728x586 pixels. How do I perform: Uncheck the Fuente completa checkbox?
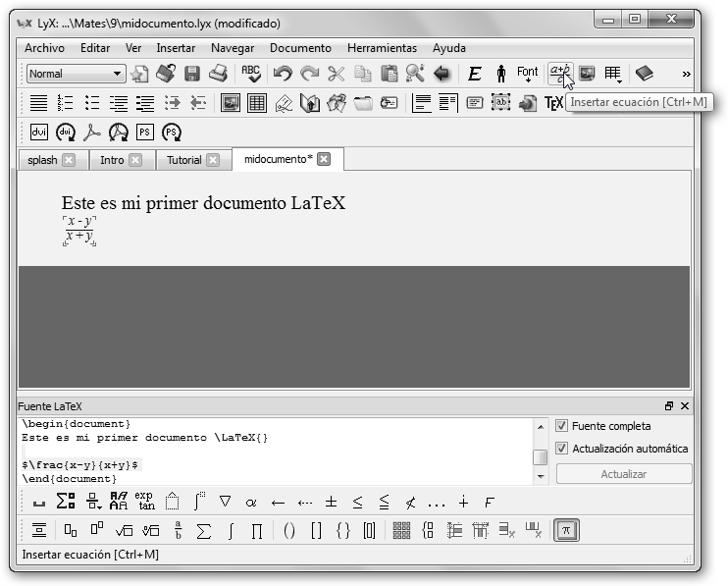[562, 426]
